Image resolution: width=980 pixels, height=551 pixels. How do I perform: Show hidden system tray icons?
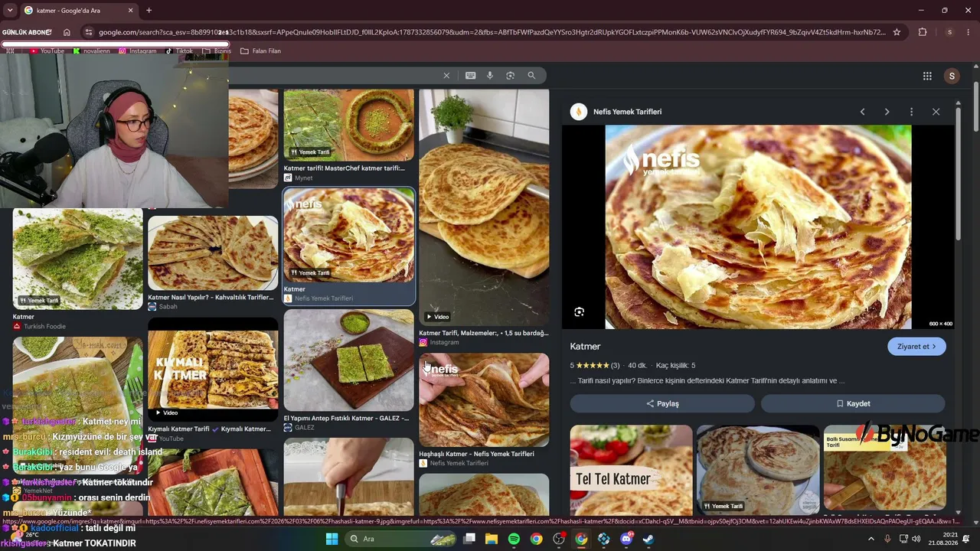click(871, 539)
